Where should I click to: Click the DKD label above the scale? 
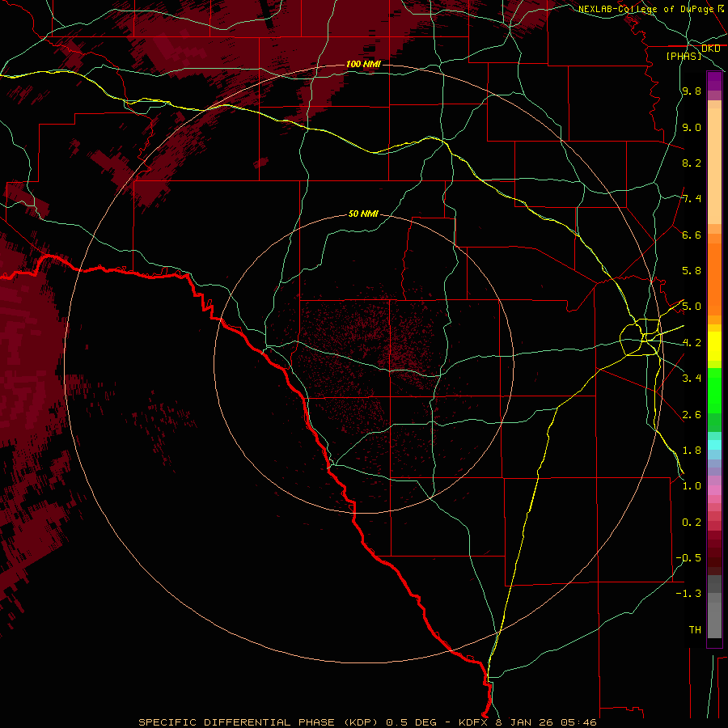tap(710, 49)
